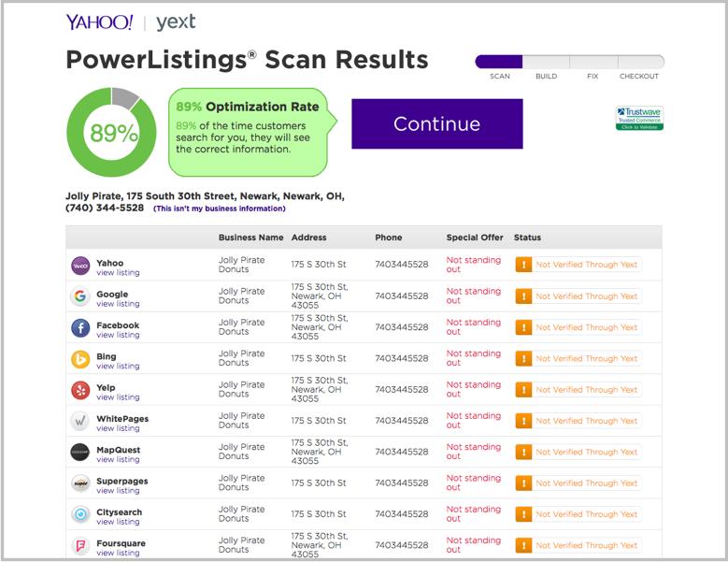Click the FIX step label
Image resolution: width=728 pixels, height=562 pixels.
(x=592, y=76)
